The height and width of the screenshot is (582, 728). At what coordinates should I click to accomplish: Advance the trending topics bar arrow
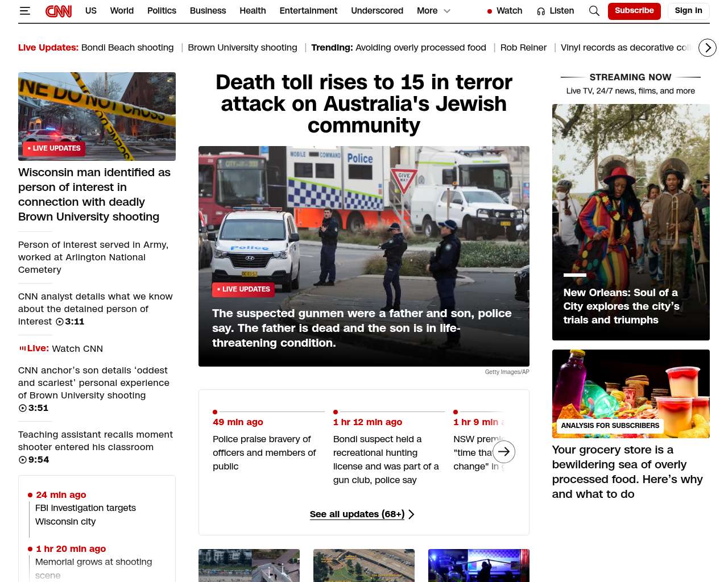(708, 48)
